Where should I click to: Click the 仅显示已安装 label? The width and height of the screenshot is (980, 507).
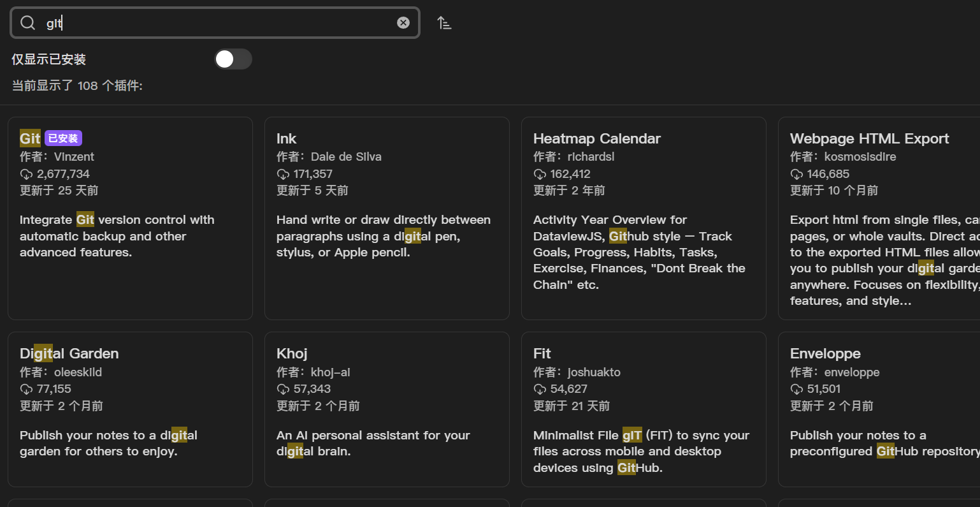[48, 59]
